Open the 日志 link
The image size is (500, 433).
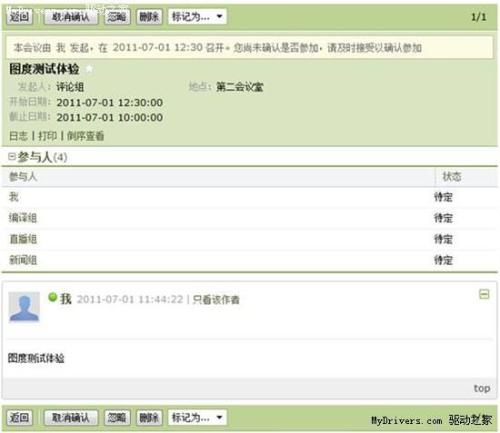pos(18,136)
